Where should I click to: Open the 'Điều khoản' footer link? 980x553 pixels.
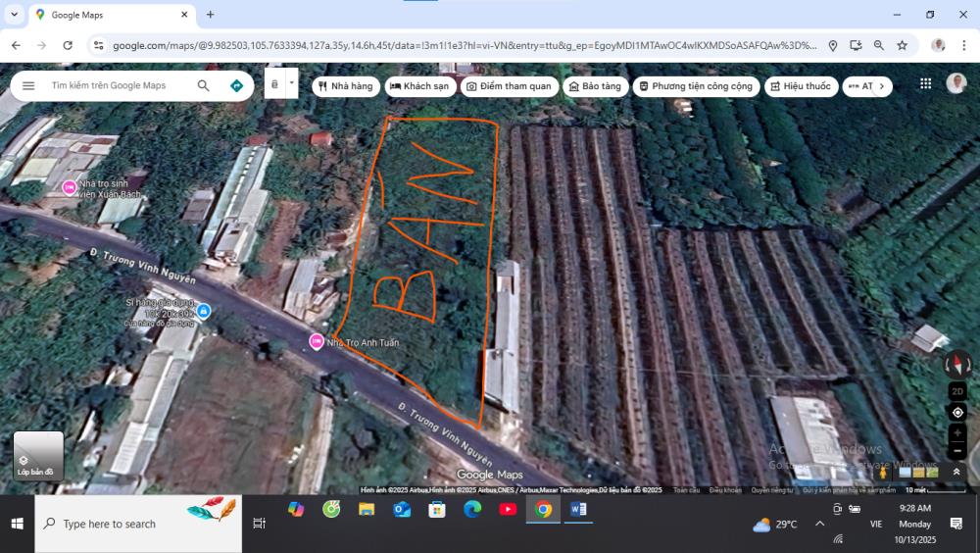725,490
